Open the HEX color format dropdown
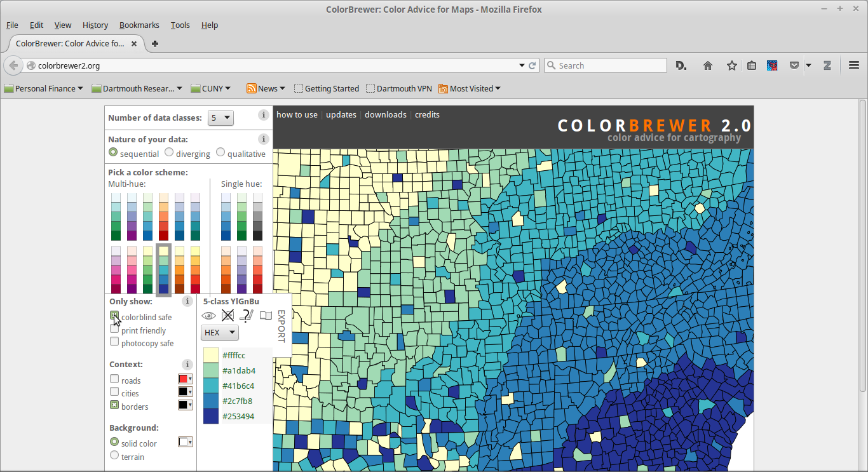Viewport: 868px width, 472px height. pyautogui.click(x=219, y=332)
